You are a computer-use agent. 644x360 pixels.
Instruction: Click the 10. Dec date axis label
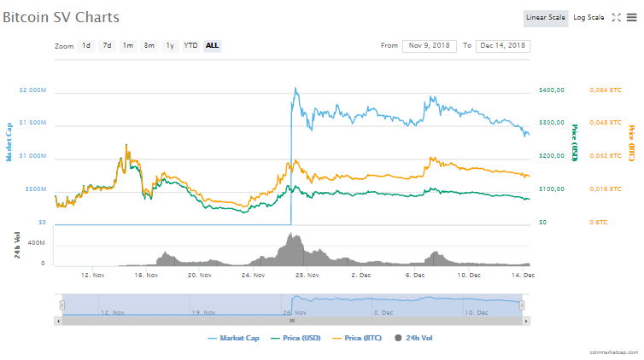click(x=469, y=276)
